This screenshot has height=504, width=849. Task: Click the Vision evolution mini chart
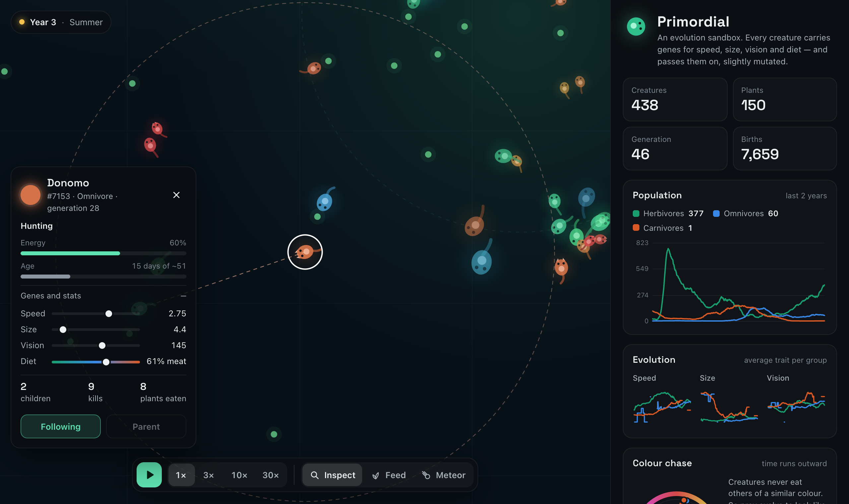(796, 407)
